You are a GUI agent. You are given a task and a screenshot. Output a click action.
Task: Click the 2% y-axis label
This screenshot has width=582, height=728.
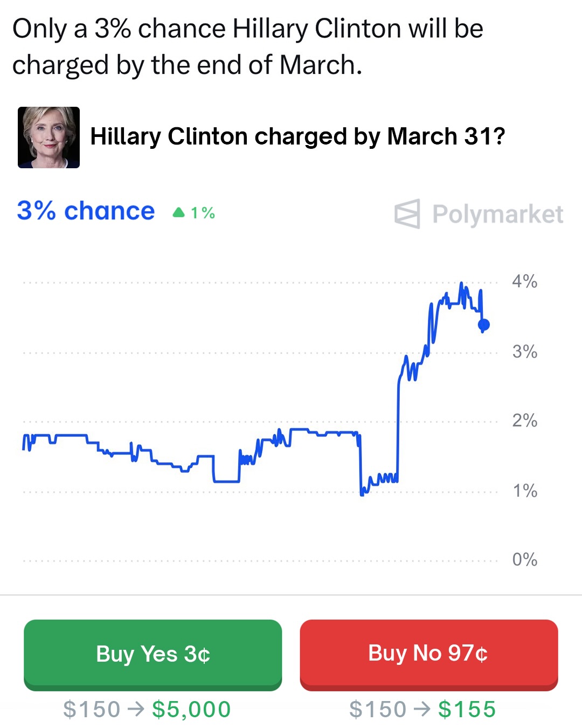pyautogui.click(x=524, y=421)
